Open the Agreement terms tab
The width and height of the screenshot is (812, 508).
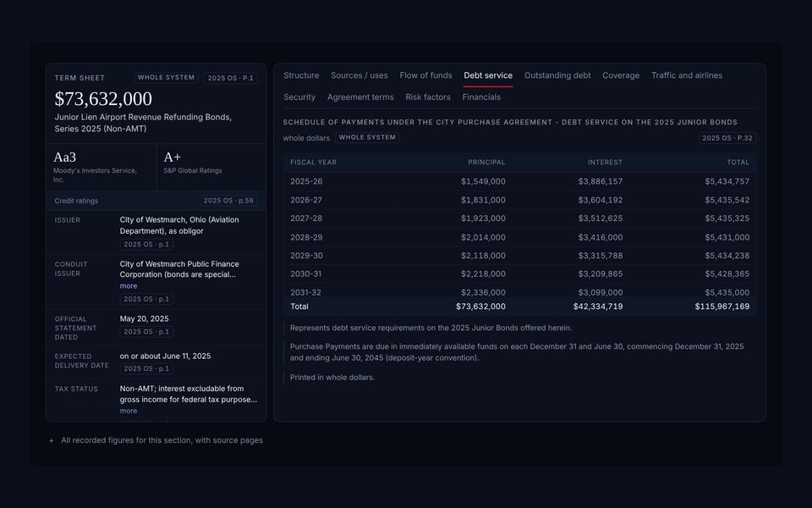360,97
